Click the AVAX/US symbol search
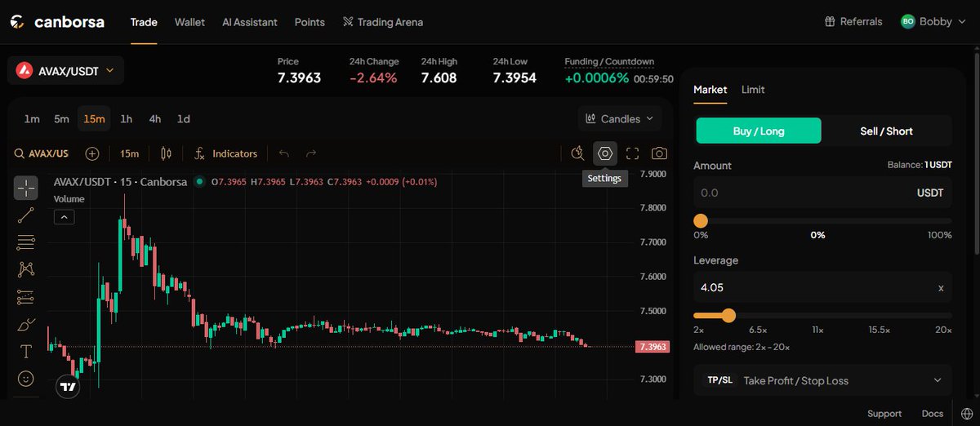The width and height of the screenshot is (980, 426). click(x=42, y=153)
